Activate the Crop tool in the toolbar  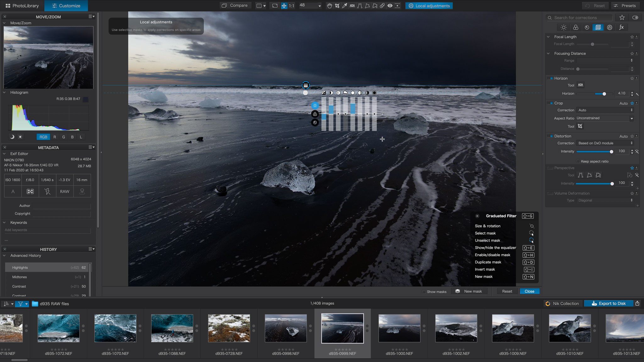(337, 6)
